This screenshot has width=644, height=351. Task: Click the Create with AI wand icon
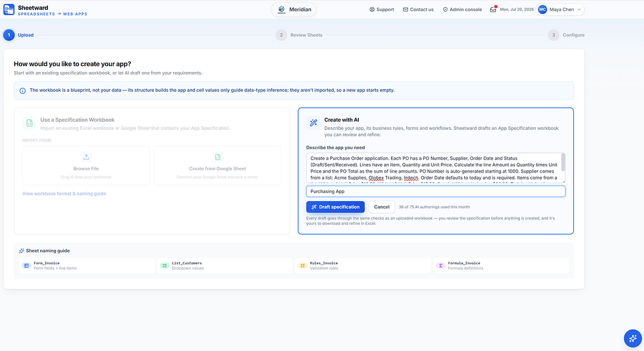313,123
